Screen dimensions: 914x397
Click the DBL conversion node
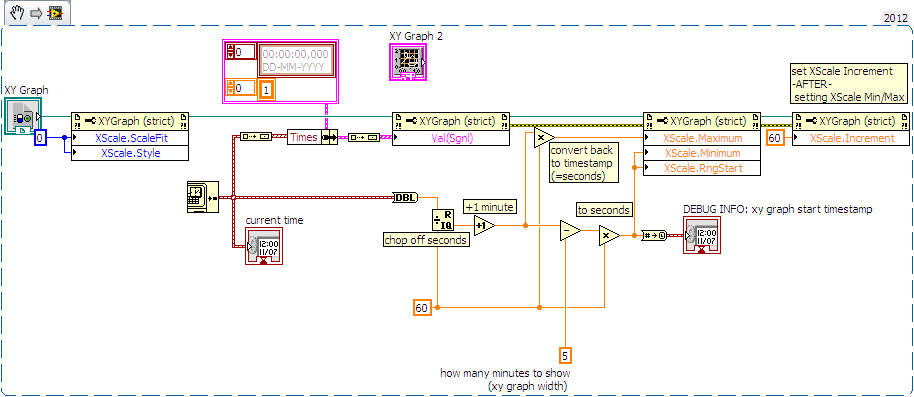click(x=406, y=198)
